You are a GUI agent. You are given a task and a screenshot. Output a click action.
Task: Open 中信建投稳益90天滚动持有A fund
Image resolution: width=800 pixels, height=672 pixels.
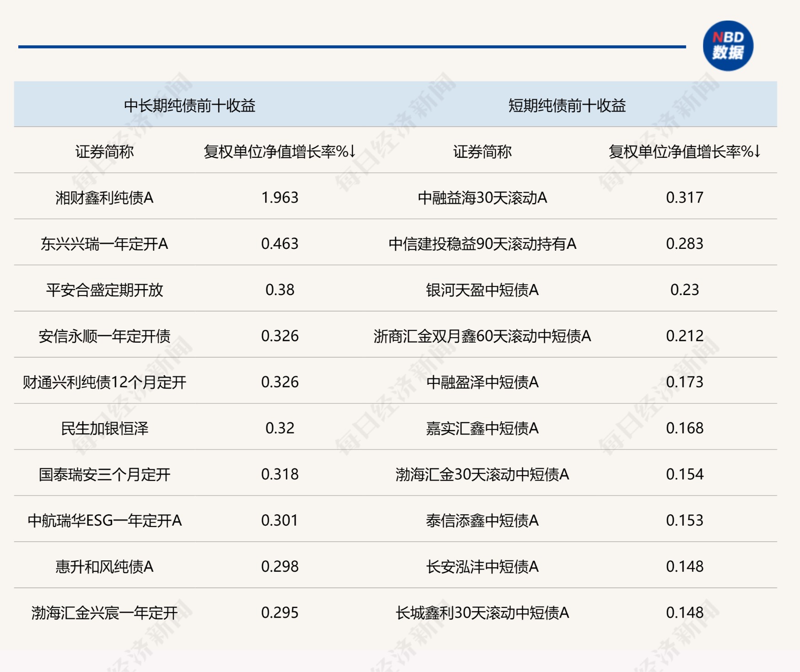(x=482, y=244)
